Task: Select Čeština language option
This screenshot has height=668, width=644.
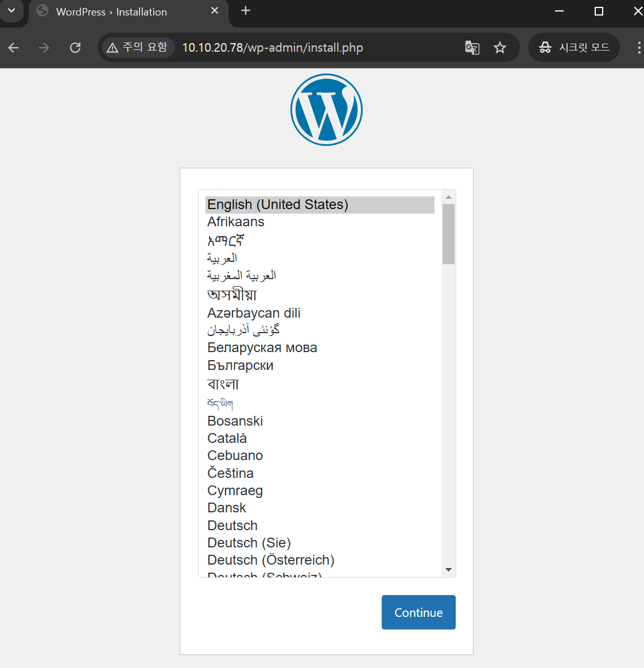Action: (x=320, y=473)
